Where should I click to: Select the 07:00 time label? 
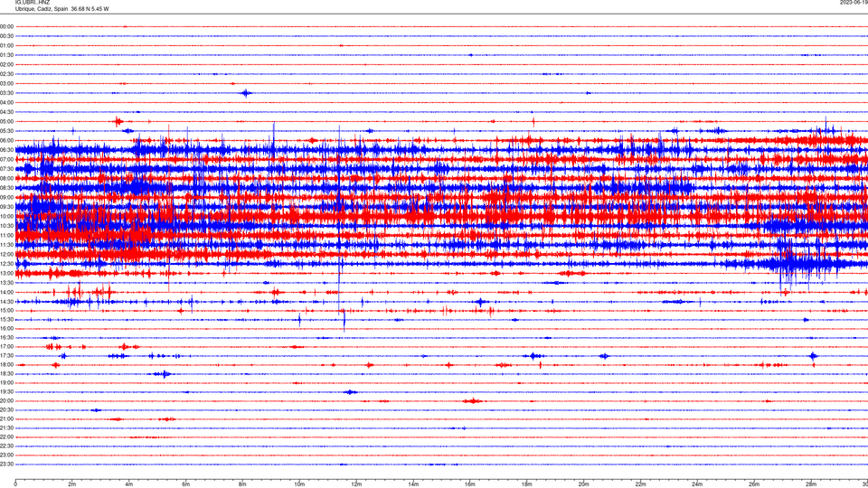click(6, 159)
